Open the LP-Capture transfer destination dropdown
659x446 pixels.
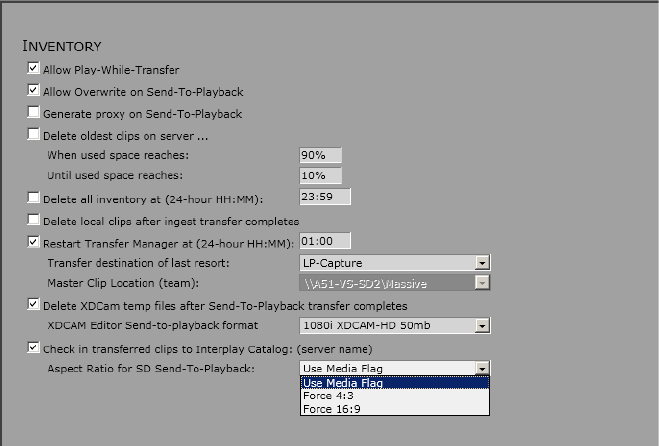click(x=482, y=263)
